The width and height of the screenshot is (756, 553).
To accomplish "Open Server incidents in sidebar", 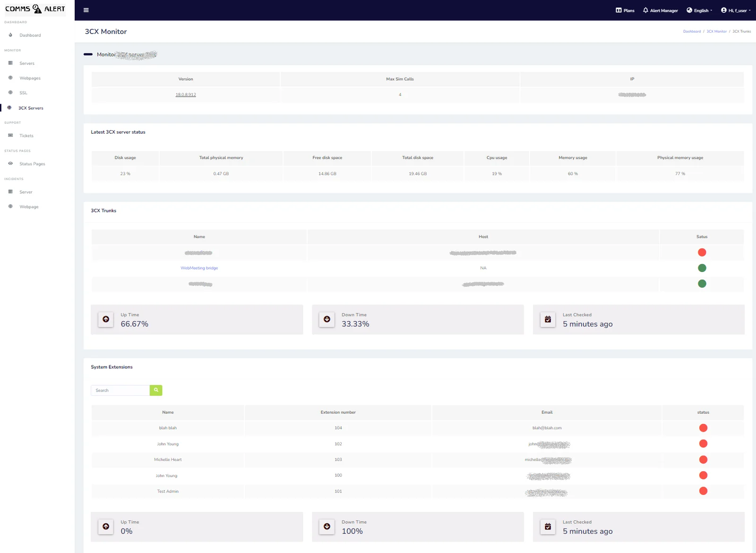I will pos(26,192).
